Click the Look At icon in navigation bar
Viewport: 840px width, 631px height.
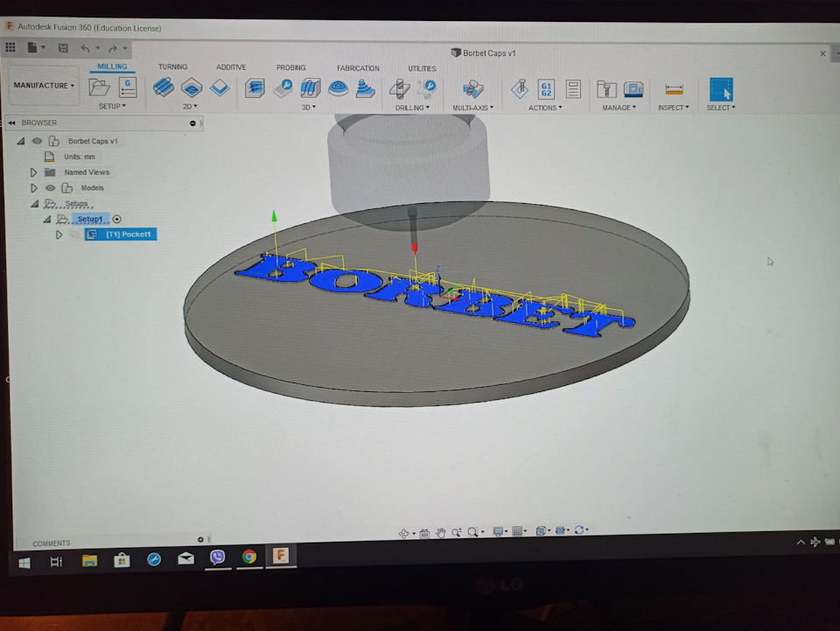pos(424,533)
